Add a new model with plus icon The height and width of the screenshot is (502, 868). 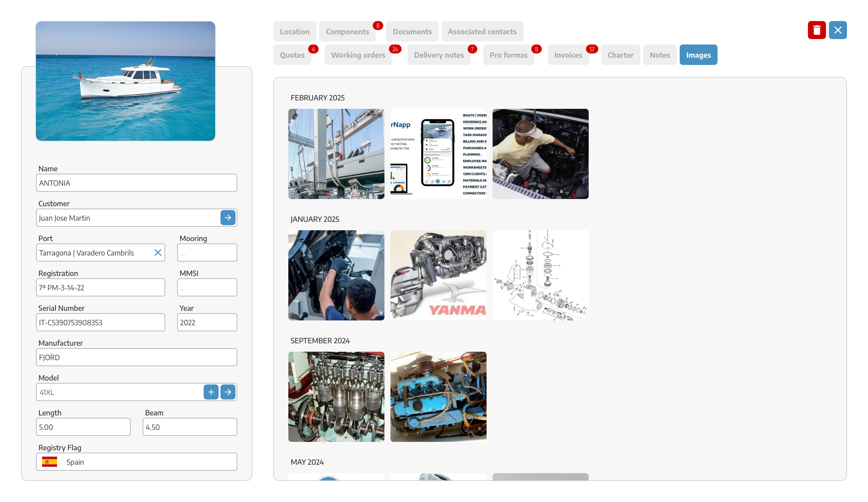[211, 392]
